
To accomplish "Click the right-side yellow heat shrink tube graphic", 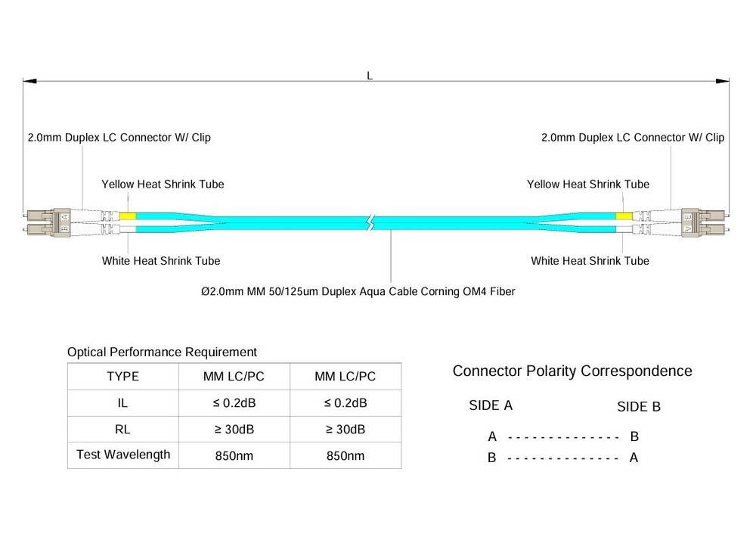I will pyautogui.click(x=624, y=217).
